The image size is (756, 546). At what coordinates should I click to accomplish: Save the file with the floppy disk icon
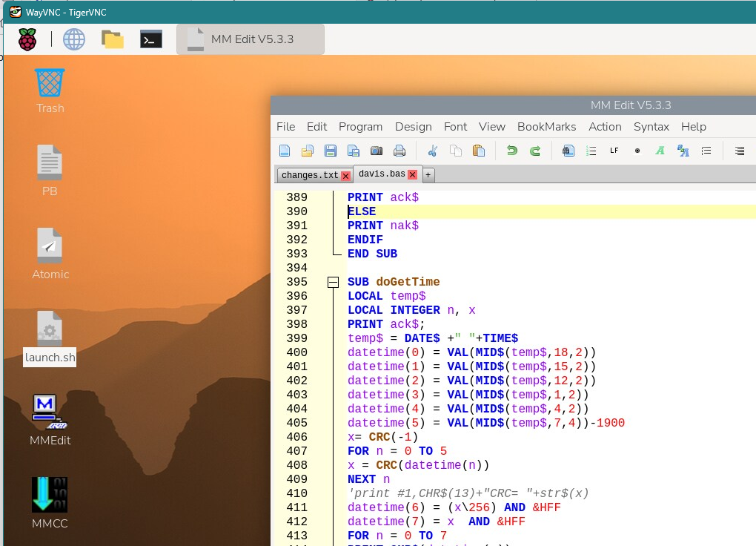coord(331,151)
